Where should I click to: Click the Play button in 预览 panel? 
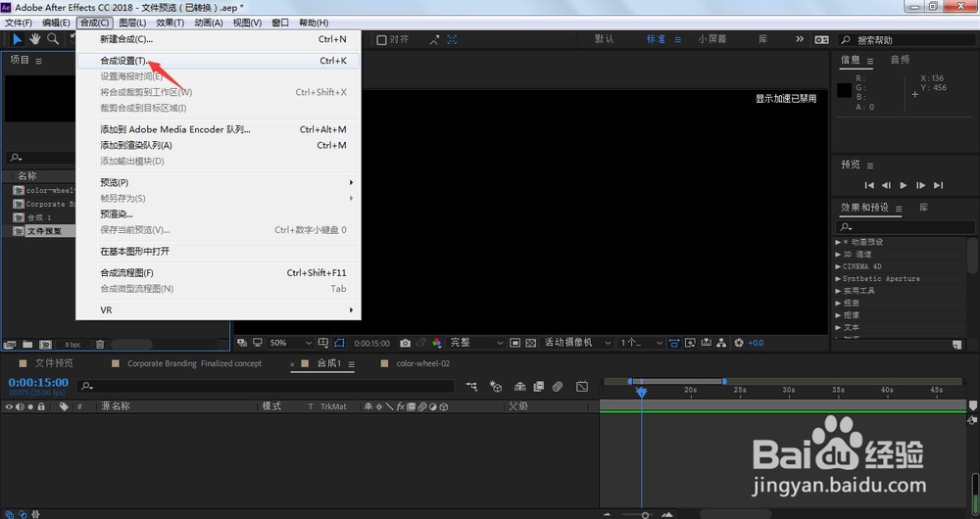click(904, 185)
